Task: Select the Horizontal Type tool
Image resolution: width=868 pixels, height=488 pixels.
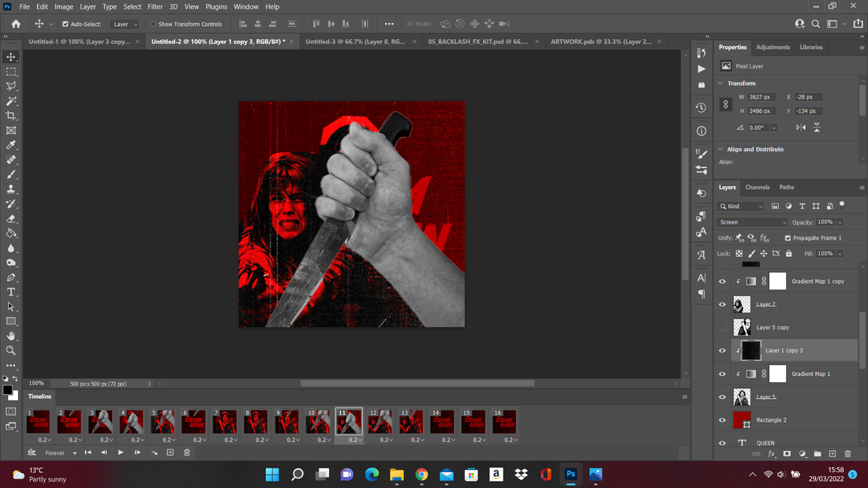Action: [x=11, y=292]
